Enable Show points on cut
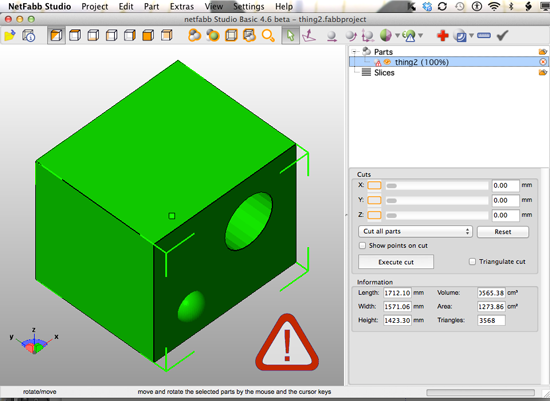This screenshot has height=401, width=550. pos(363,246)
